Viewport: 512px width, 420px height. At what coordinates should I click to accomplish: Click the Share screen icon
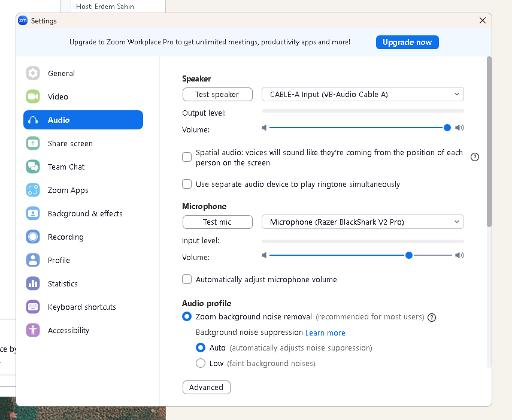[33, 143]
